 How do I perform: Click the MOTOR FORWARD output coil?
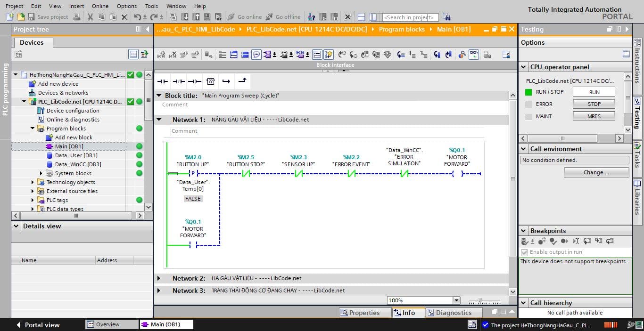[457, 174]
